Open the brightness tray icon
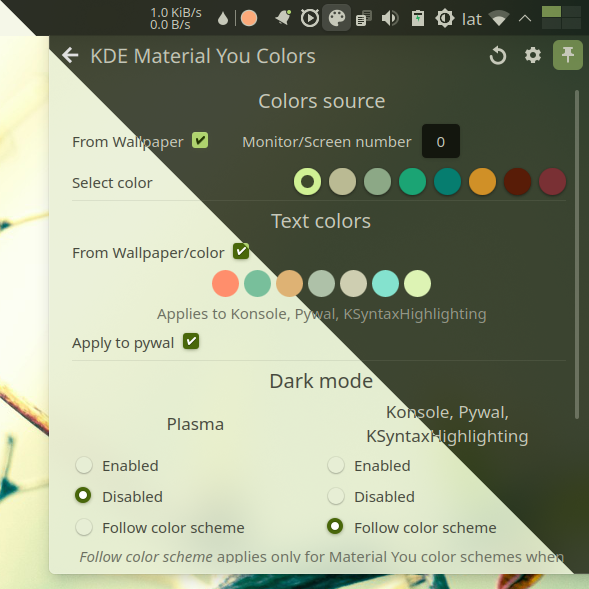589x589 pixels. (x=445, y=18)
